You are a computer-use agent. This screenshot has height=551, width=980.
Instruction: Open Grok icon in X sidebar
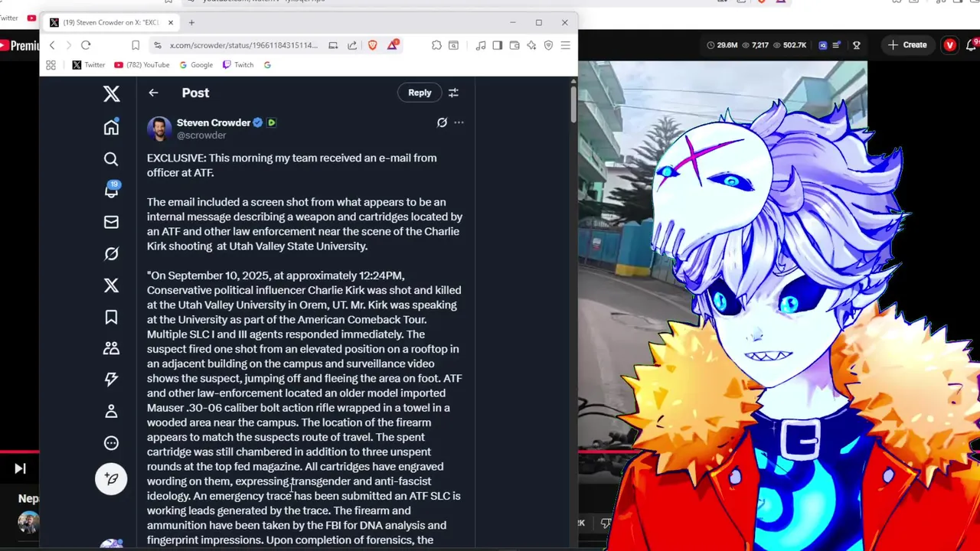click(x=111, y=253)
